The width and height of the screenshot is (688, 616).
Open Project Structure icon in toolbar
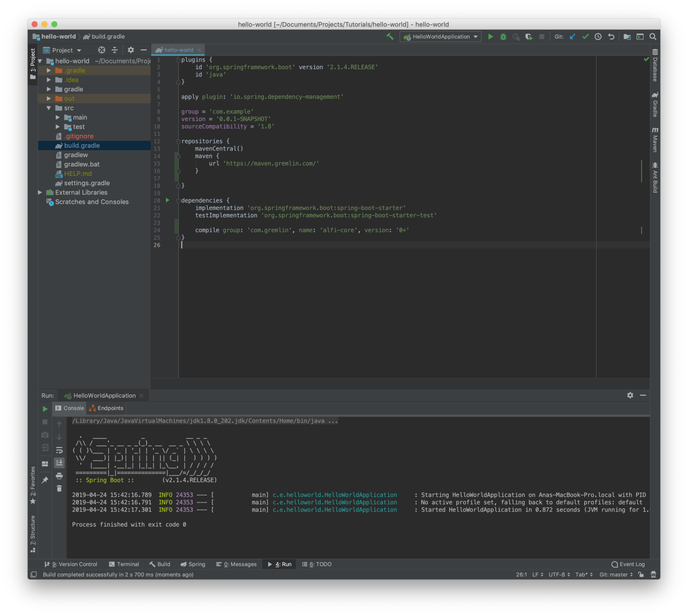click(627, 36)
